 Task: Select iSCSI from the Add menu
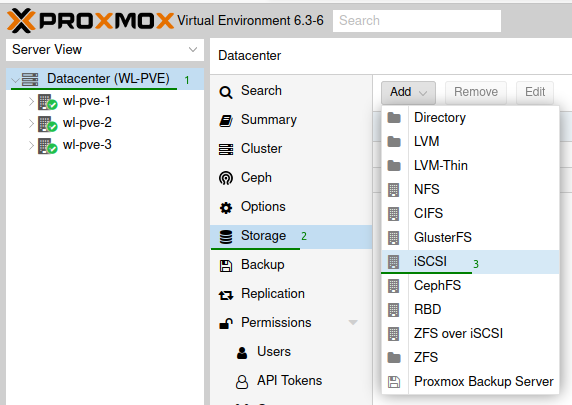click(470, 262)
